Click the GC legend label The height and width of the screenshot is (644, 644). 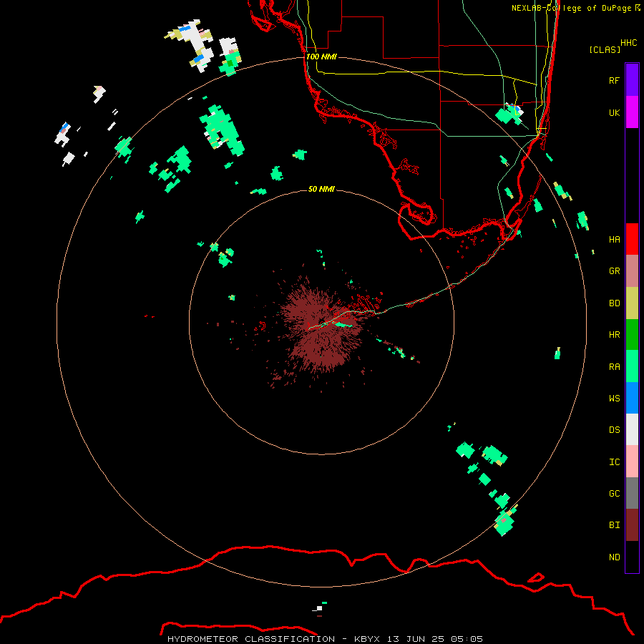pos(614,494)
